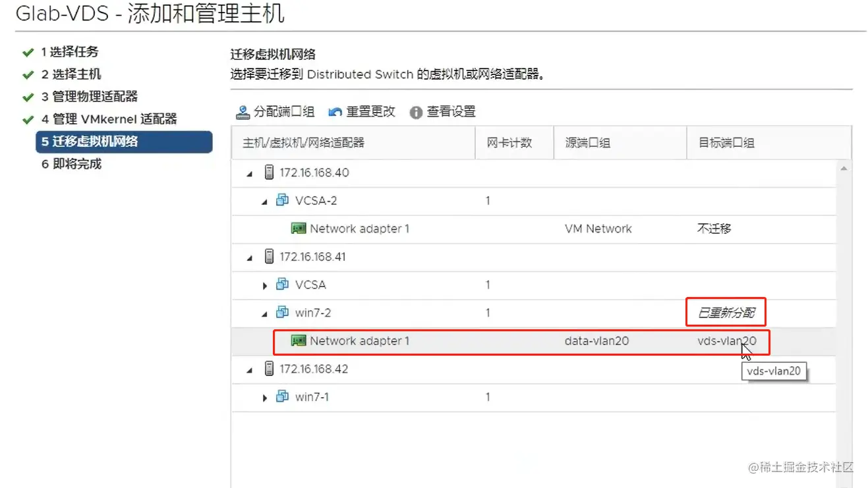Click the 重置更改 button
868x488 pixels.
click(x=362, y=112)
